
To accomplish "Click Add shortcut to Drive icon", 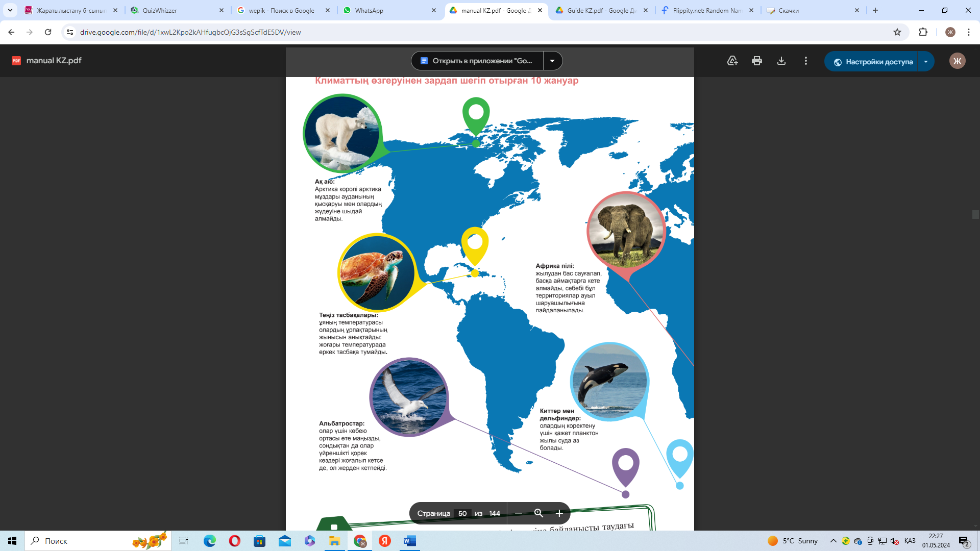I will 732,61.
